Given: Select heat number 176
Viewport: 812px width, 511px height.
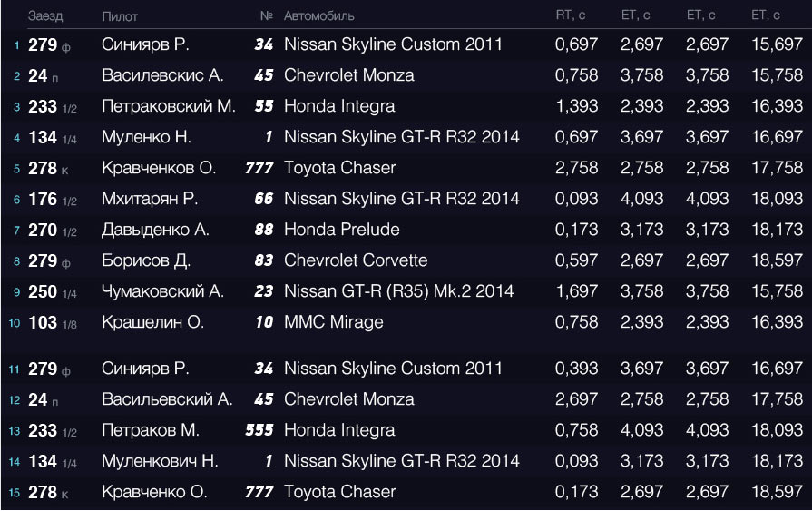Looking at the screenshot, I should [43, 199].
